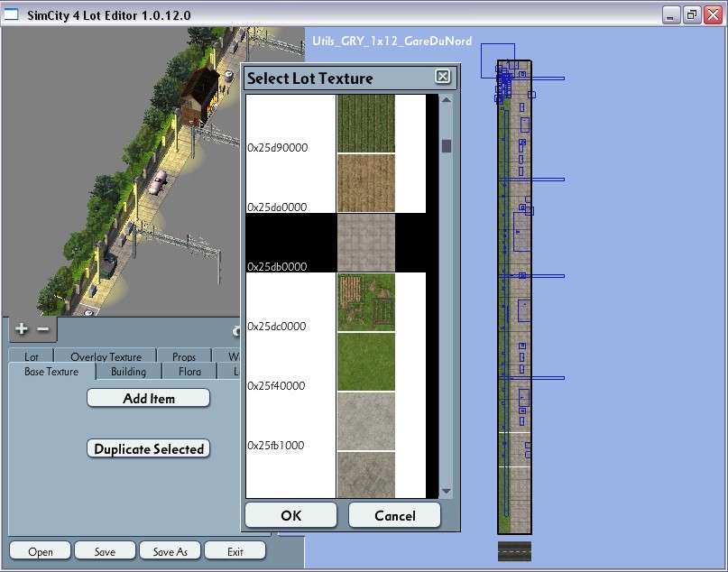Click the 0x25dc0000 texture ID label
The image size is (728, 572).
[x=276, y=326]
